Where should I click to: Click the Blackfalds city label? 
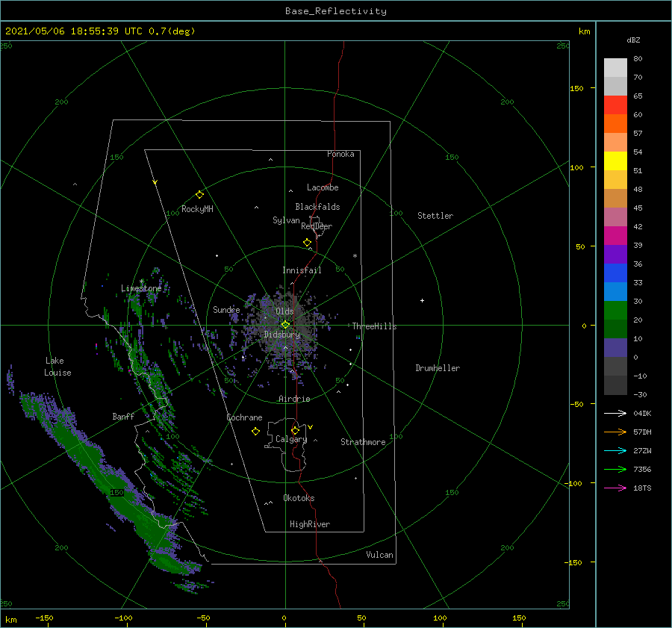click(x=317, y=207)
